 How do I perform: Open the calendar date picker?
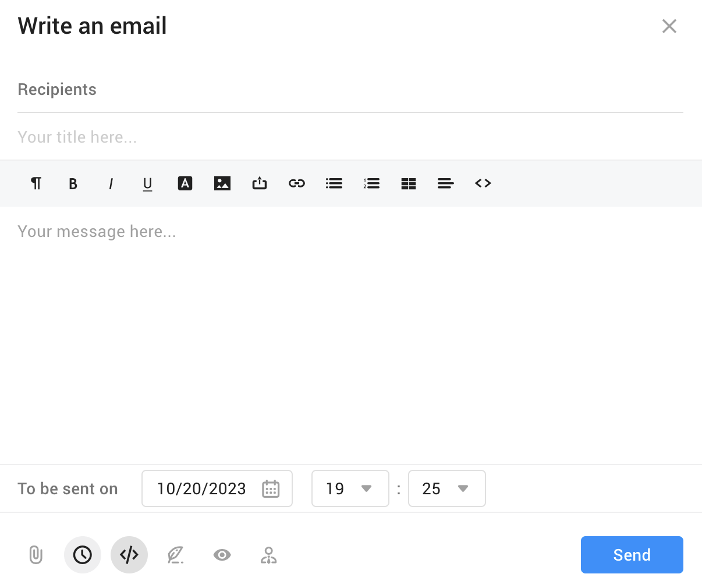271,488
